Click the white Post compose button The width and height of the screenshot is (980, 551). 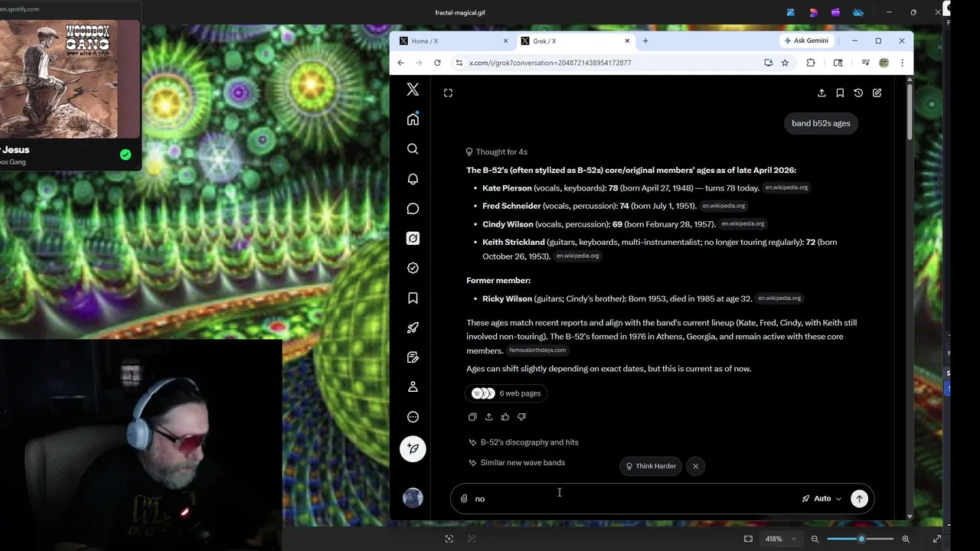[413, 448]
